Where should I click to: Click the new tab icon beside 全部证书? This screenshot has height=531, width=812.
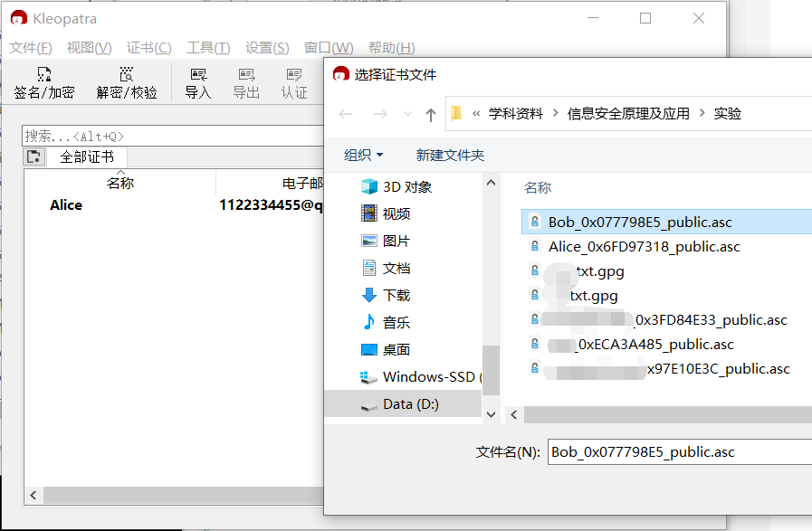(x=34, y=156)
